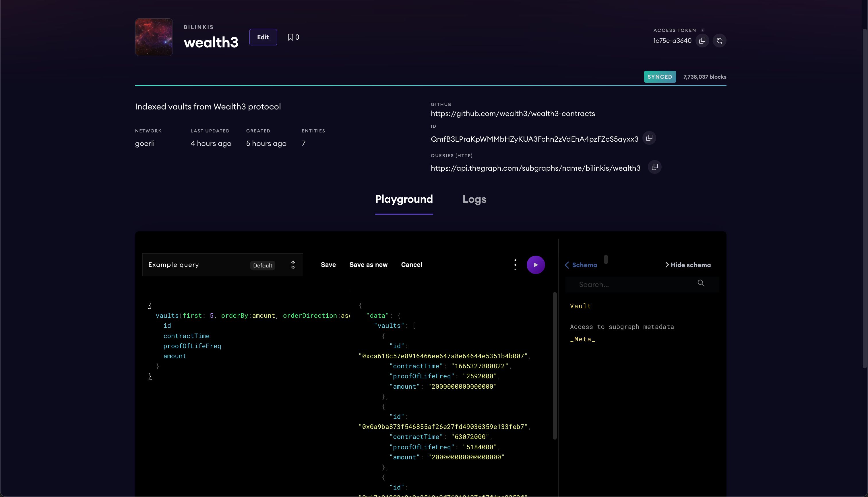868x497 pixels.
Task: Click the '5 hours ago' created value
Action: pyautogui.click(x=266, y=143)
